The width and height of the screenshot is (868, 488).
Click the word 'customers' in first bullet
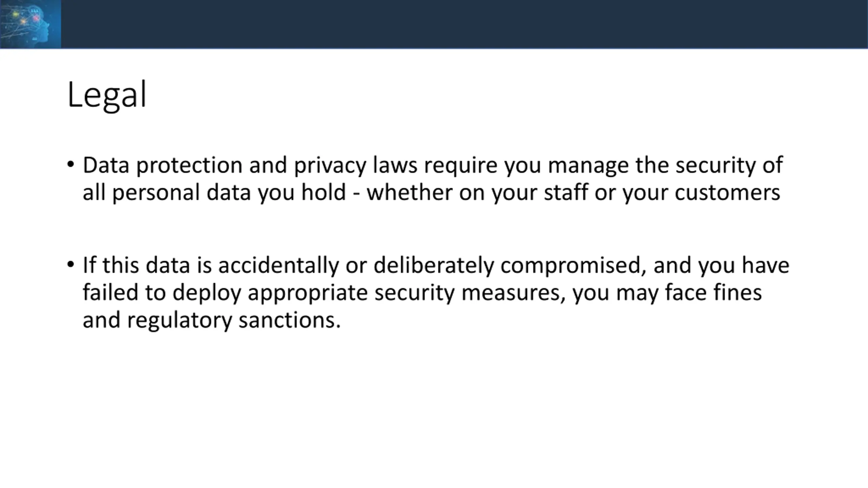pos(728,193)
